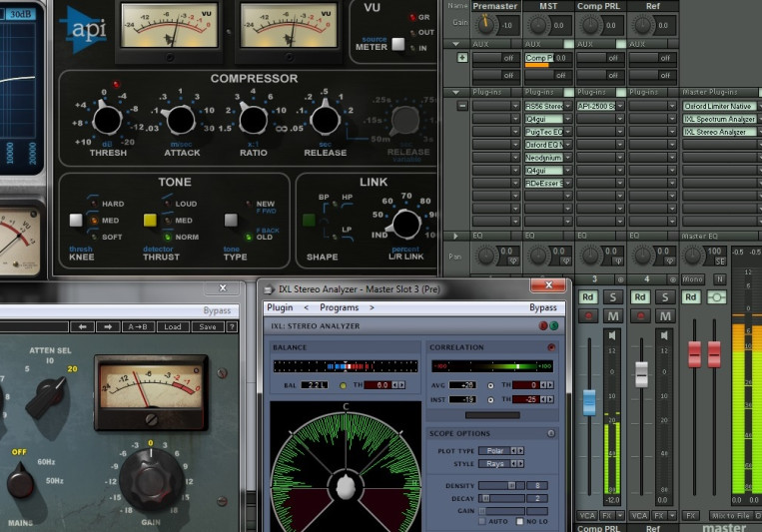Open PuigTec EQ plug-in slot dropdown
762x532 pixels.
tap(568, 132)
